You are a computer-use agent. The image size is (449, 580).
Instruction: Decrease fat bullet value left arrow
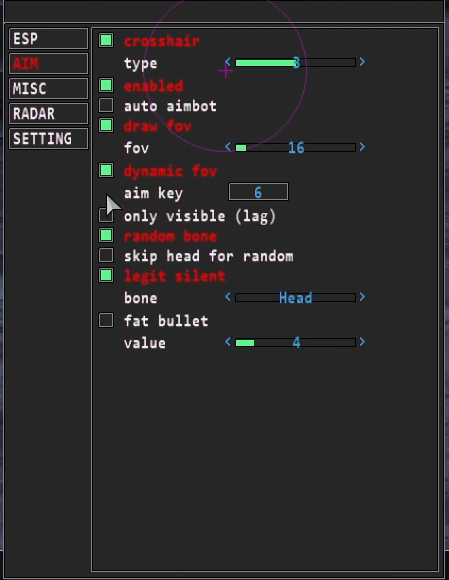pos(228,342)
